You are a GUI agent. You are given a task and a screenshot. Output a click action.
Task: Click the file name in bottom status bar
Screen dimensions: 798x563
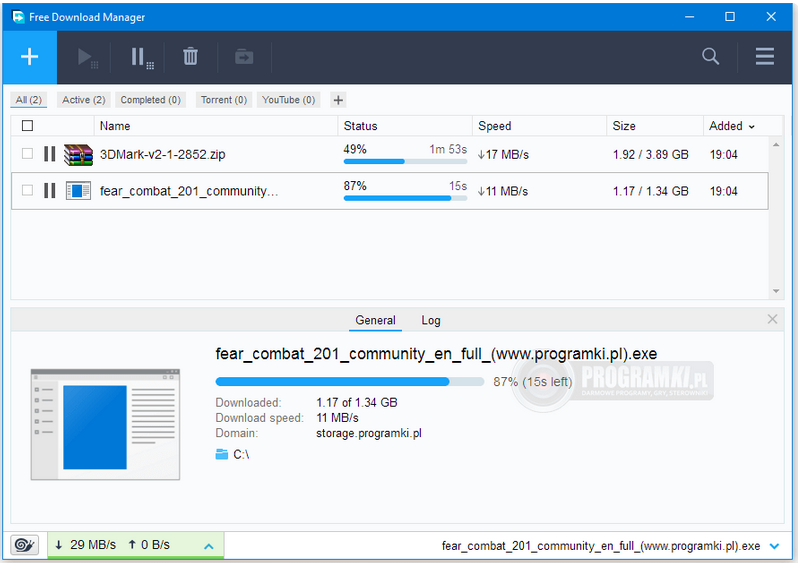tap(601, 546)
